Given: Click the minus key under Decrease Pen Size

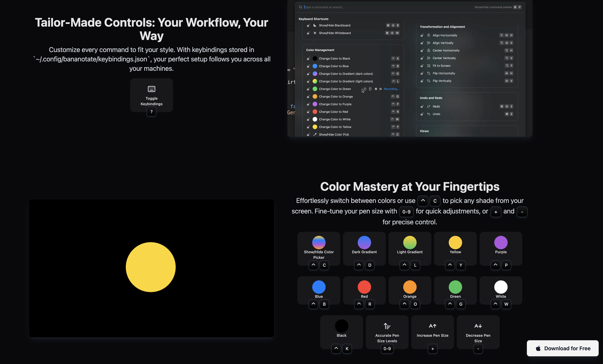Looking at the screenshot, I should (478, 349).
